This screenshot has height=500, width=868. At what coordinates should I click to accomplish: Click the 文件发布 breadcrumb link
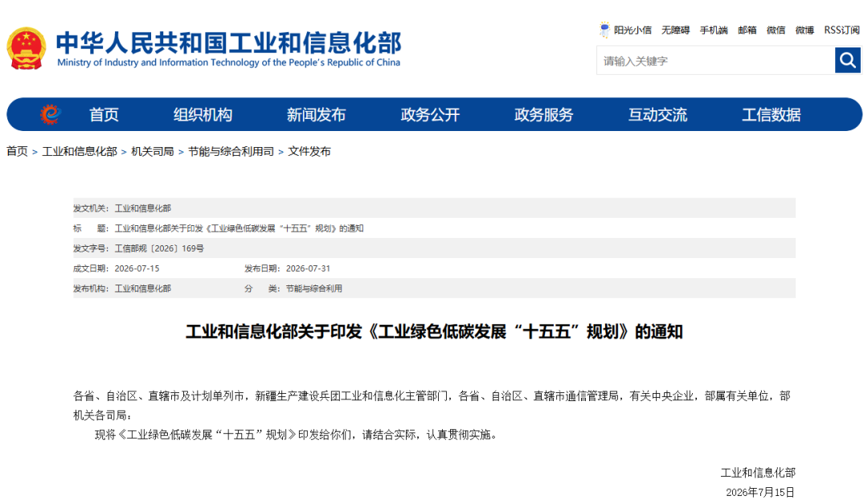(309, 151)
